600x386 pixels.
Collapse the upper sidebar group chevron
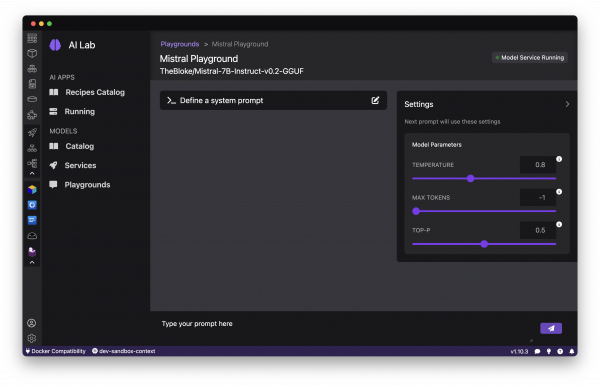pyautogui.click(x=32, y=173)
